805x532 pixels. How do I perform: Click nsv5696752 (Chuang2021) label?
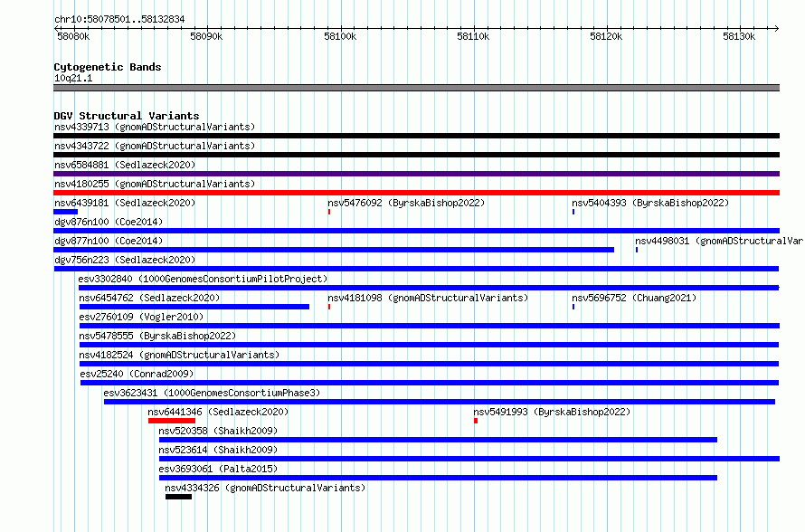click(x=634, y=298)
